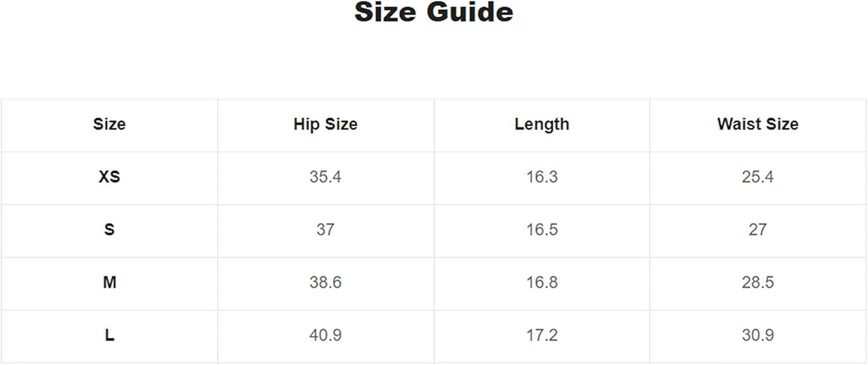Select hip size value 37
868x365 pixels.
pos(325,230)
